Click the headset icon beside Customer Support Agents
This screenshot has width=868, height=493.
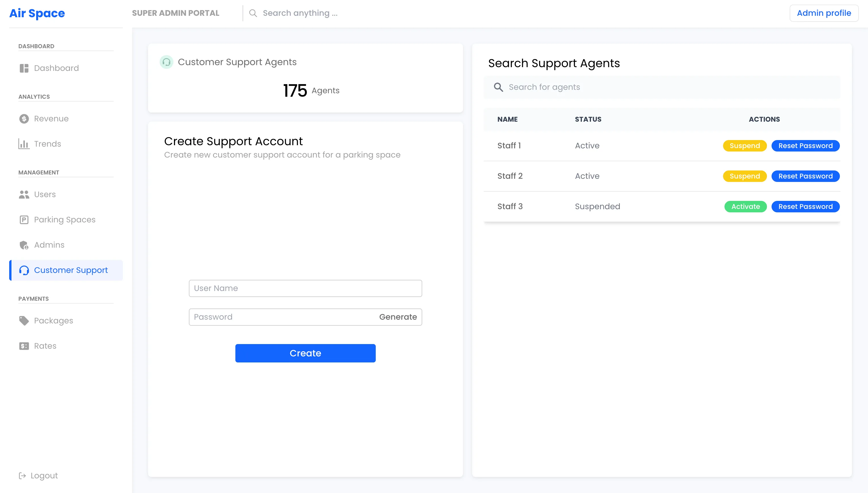pos(166,62)
